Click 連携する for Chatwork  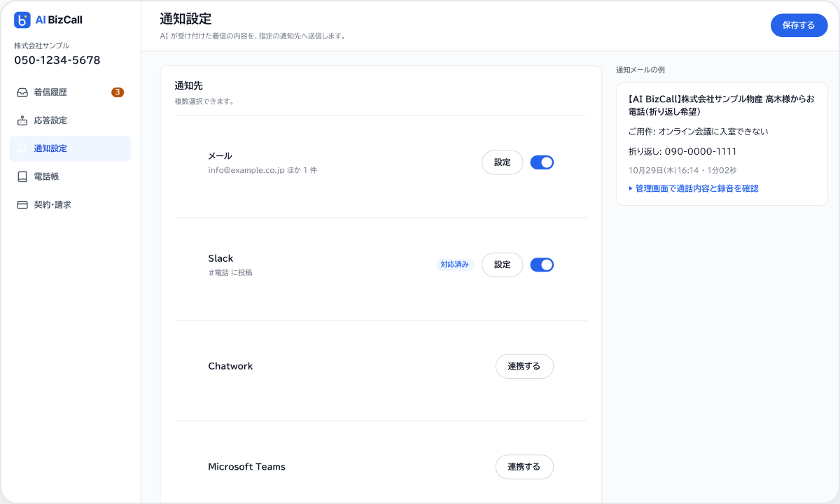(524, 366)
